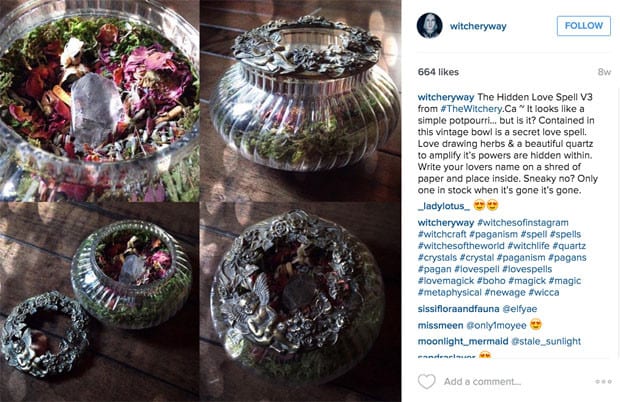
Task: Click the open bowl with lid photo
Action: (x=100, y=302)
